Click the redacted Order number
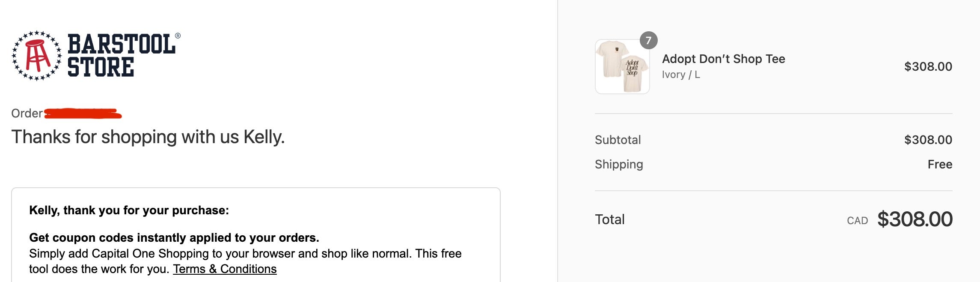Image resolution: width=980 pixels, height=282 pixels. pos(83,114)
